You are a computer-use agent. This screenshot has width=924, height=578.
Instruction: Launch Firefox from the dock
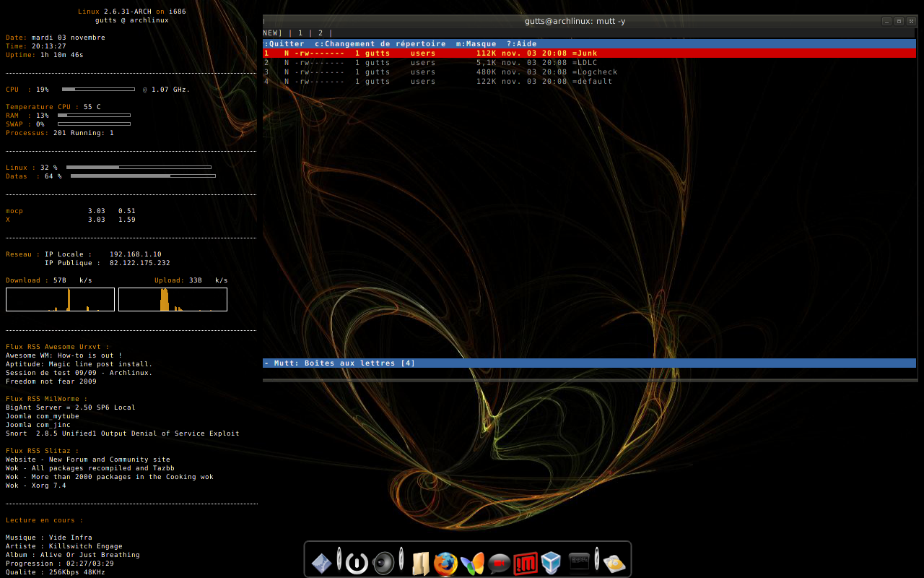click(445, 564)
